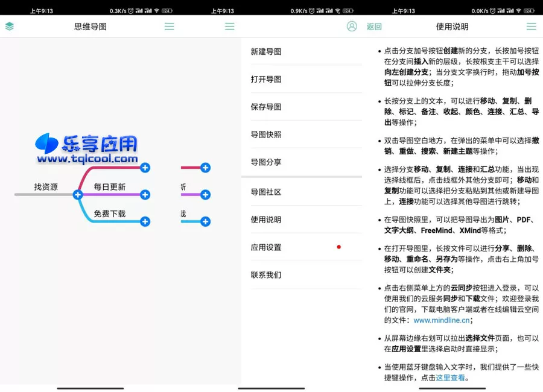Tap the plus button on the 免费下载 branch
This screenshot has height=392, width=543.
pyautogui.click(x=145, y=221)
